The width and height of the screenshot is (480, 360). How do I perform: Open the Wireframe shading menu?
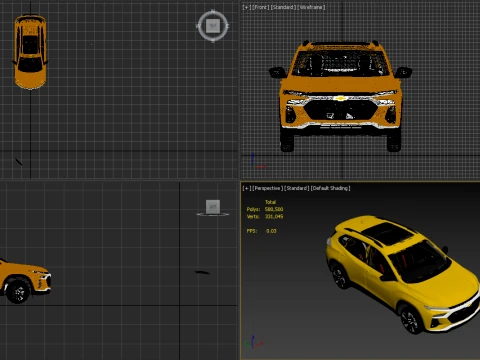click(x=311, y=7)
